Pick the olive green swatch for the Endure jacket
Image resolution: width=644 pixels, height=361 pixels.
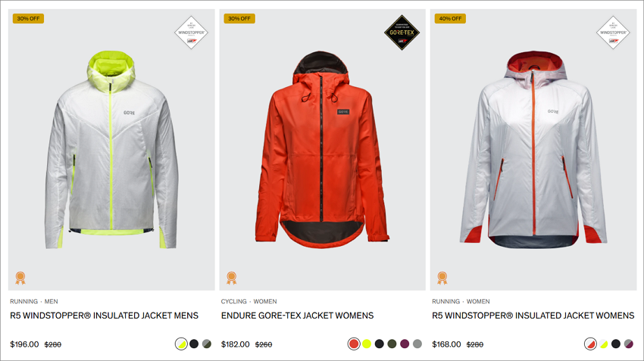392,344
